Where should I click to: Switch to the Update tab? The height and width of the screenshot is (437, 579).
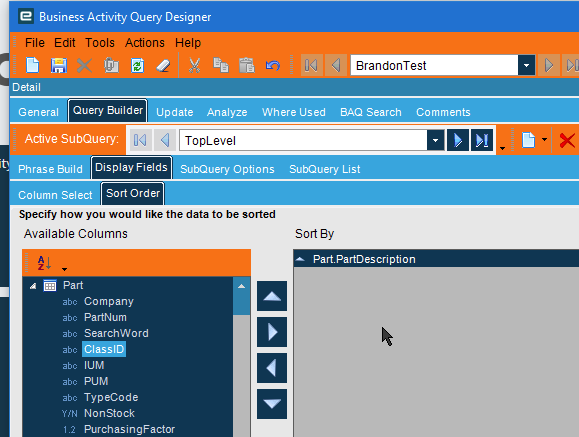(175, 112)
